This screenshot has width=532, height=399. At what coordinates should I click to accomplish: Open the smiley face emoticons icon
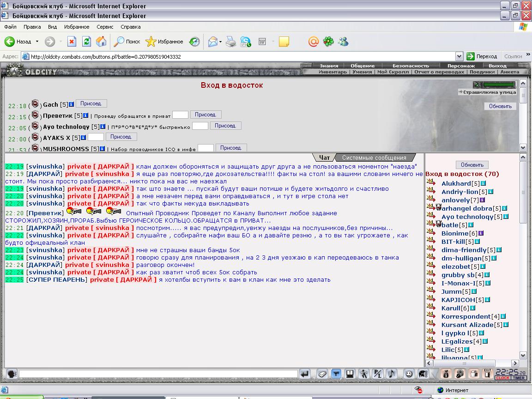(409, 374)
